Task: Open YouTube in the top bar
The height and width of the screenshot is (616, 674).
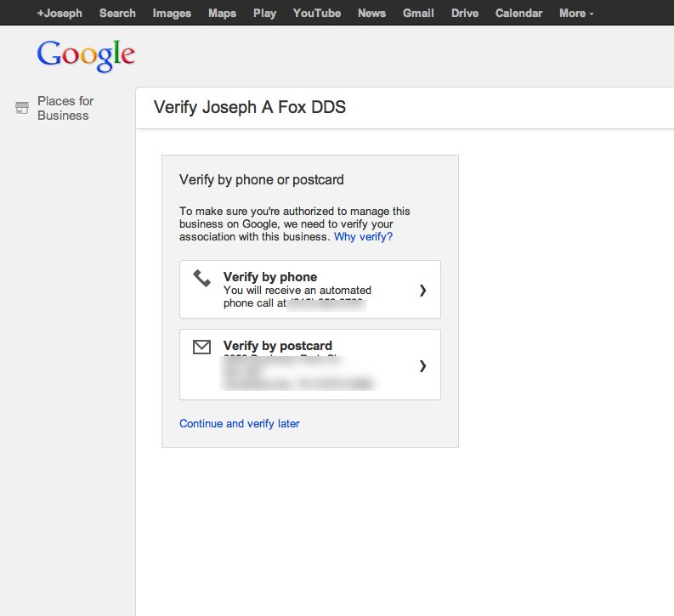Action: (317, 14)
